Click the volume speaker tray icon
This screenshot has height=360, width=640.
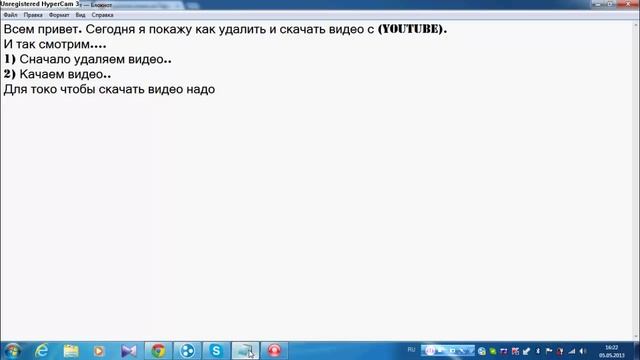(x=583, y=351)
